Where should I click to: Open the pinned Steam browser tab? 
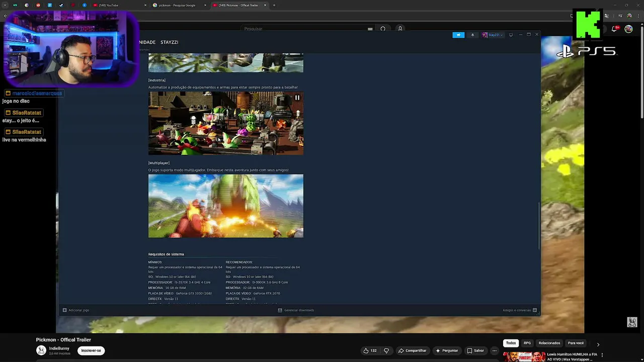61,5
